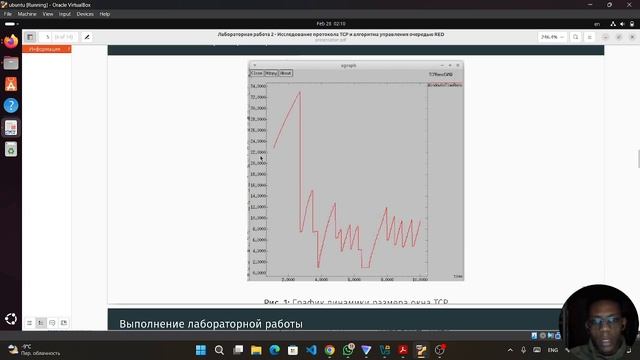The image size is (640, 360).
Task: Click the TCP window graph image
Action: (356, 171)
